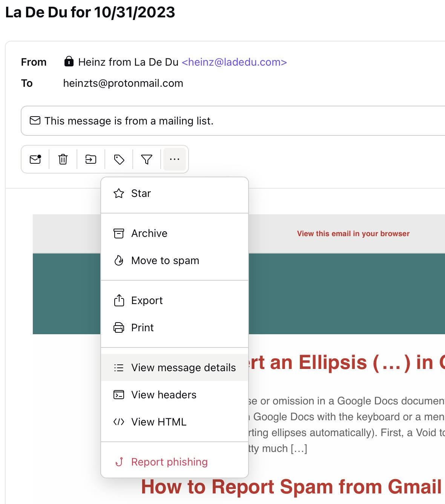Open the Filter on funnel icon
The image size is (445, 504).
click(x=147, y=159)
